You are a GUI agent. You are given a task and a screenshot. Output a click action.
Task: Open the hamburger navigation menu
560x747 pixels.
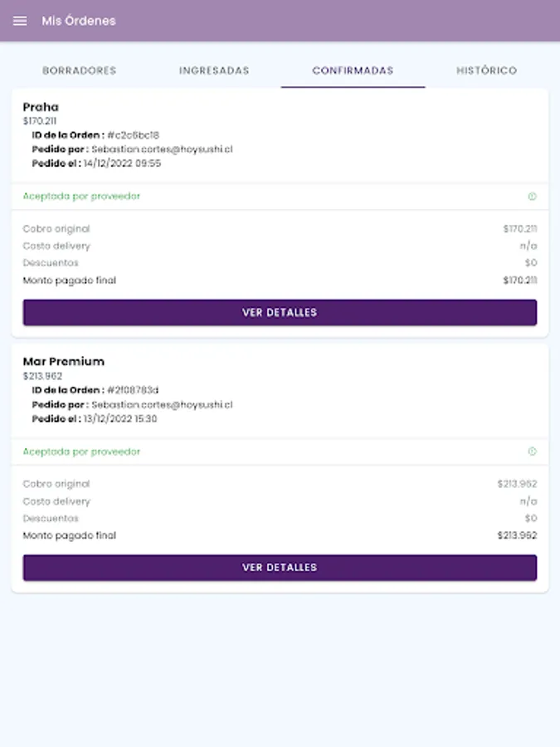(x=20, y=21)
